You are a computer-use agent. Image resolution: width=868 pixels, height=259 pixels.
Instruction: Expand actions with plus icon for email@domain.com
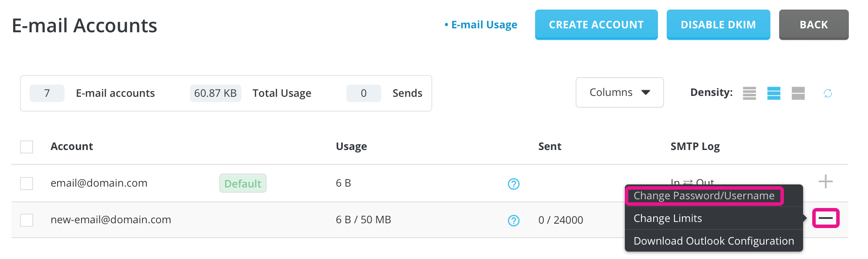click(825, 181)
